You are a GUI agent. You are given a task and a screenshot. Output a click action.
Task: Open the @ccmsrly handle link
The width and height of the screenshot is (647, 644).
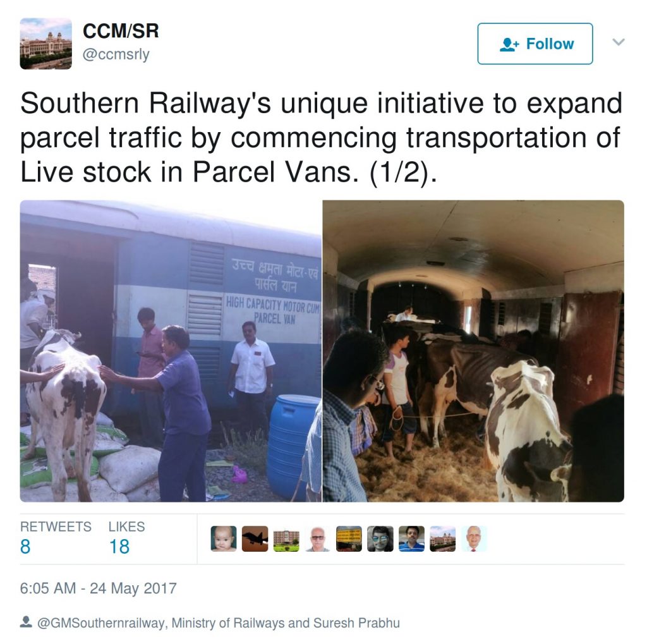[116, 54]
